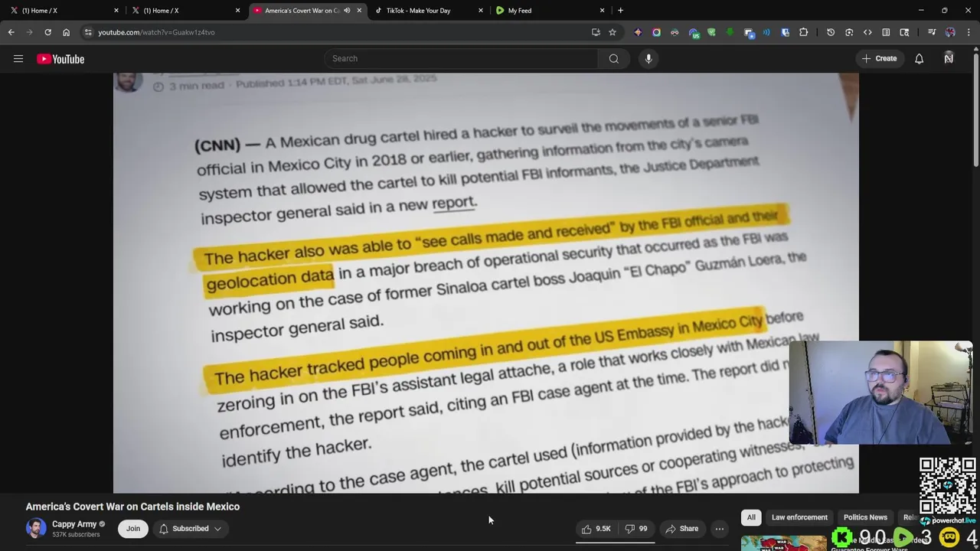Click the YouTube search magnifier button
Screen dimensions: 980x551
click(x=613, y=59)
